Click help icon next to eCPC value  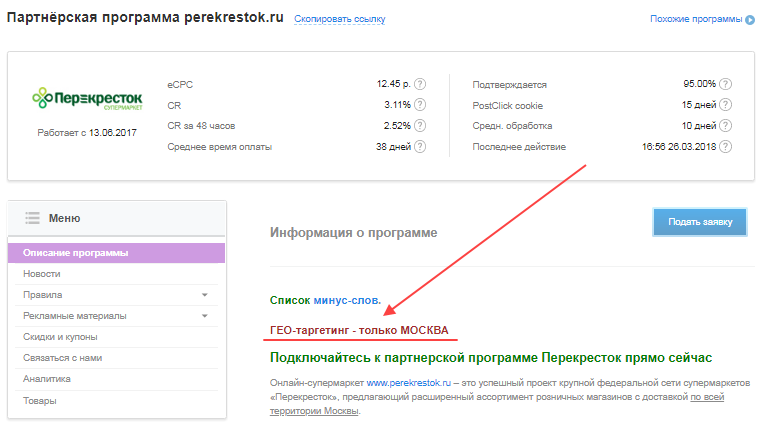point(420,84)
